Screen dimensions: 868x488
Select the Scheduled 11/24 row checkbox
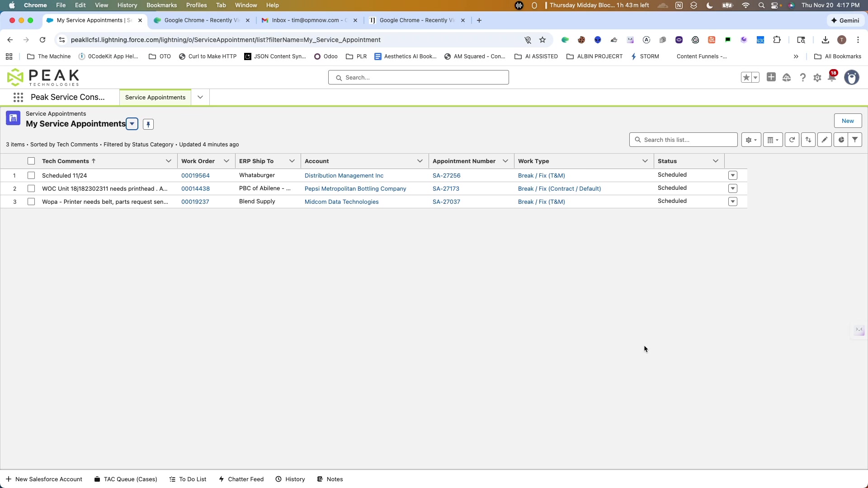(x=31, y=175)
